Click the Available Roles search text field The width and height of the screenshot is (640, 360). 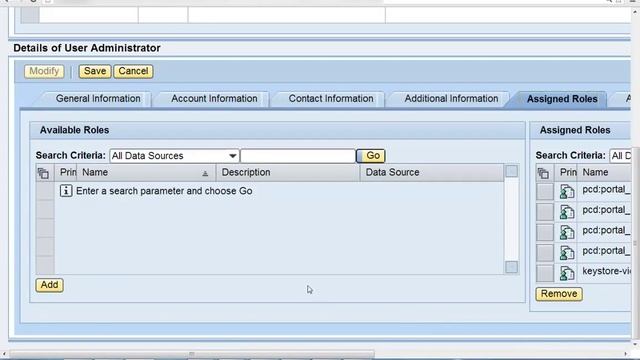point(298,156)
